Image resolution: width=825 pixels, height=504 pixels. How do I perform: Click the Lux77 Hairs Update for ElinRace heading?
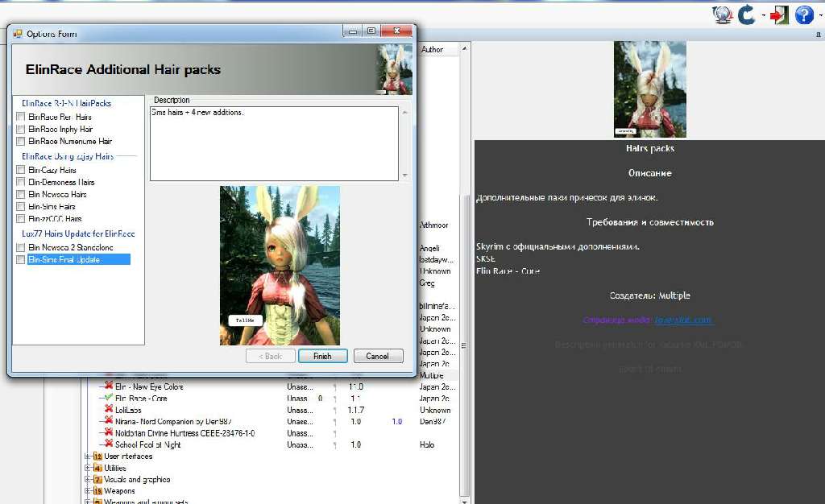(x=78, y=233)
